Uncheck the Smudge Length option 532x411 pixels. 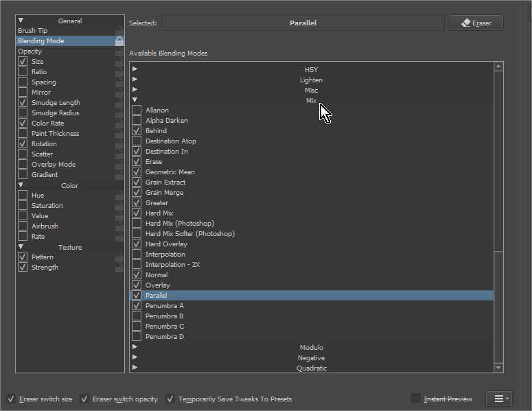[x=23, y=102]
